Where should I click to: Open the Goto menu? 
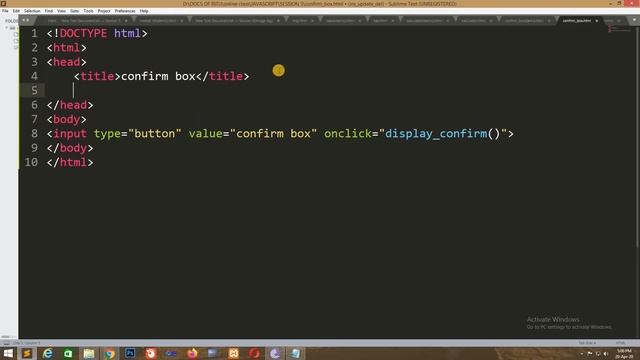(75, 11)
